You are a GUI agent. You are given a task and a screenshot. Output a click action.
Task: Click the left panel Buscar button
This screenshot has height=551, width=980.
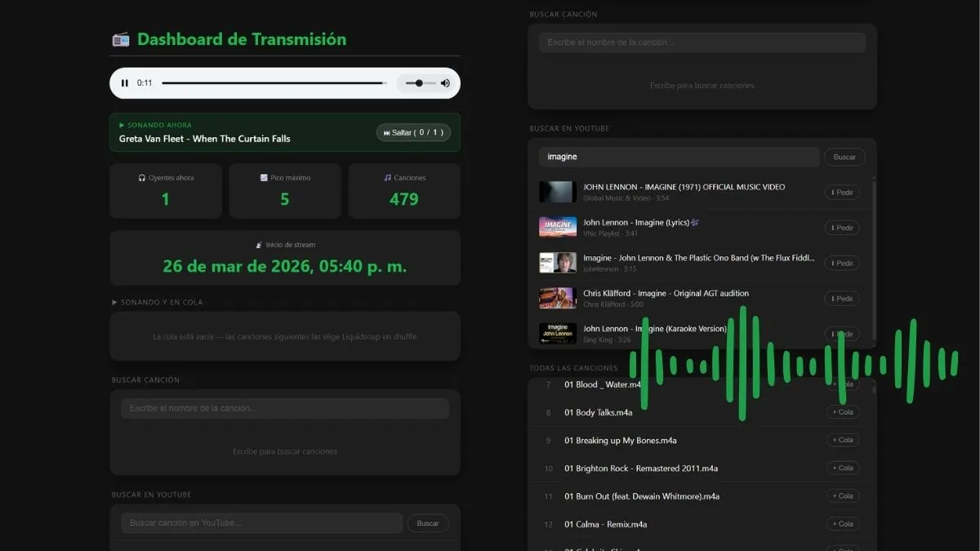point(428,523)
